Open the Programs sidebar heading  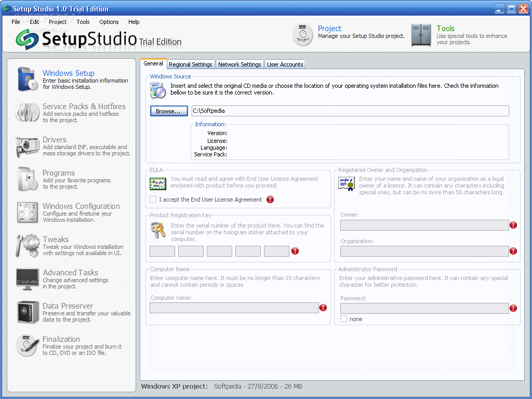tap(59, 172)
